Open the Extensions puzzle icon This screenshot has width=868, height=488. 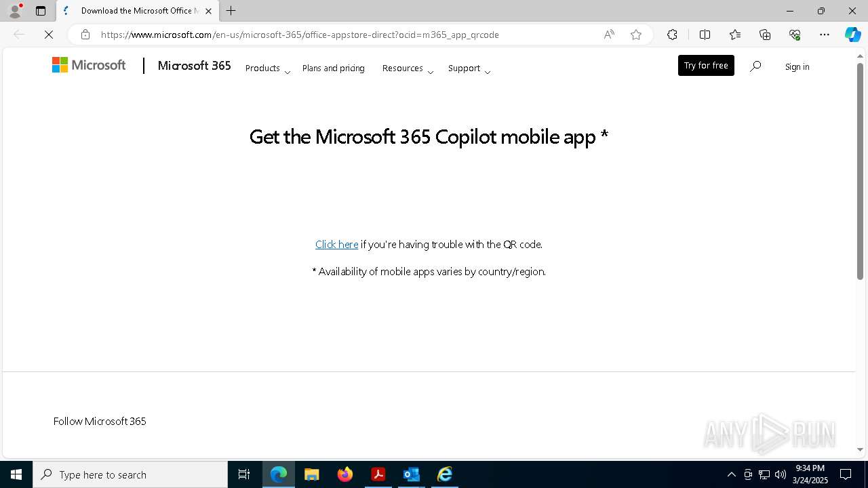[x=672, y=35]
